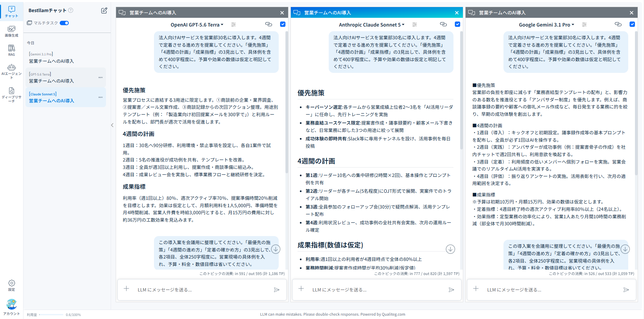Add attachment in the Claude Sonnet 5 message box

[x=301, y=289]
